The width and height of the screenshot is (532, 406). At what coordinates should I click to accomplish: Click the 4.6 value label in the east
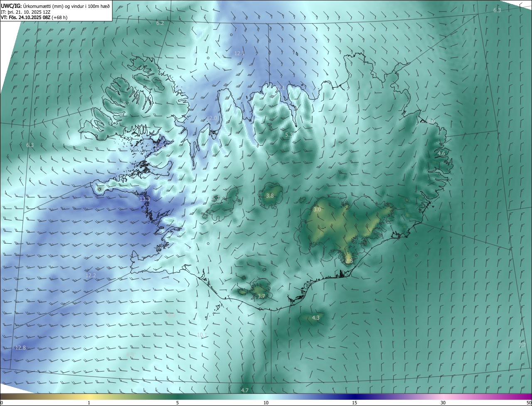pyautogui.click(x=441, y=153)
